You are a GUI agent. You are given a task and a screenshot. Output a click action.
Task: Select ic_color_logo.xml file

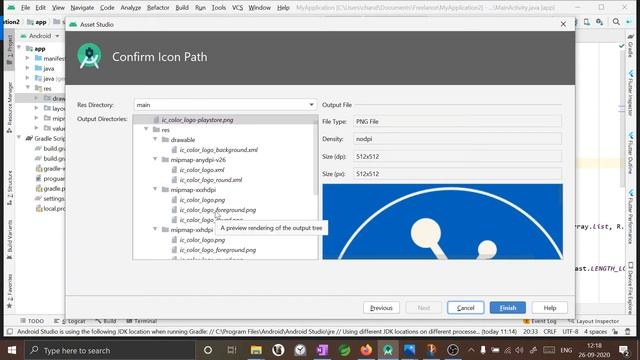coord(202,170)
